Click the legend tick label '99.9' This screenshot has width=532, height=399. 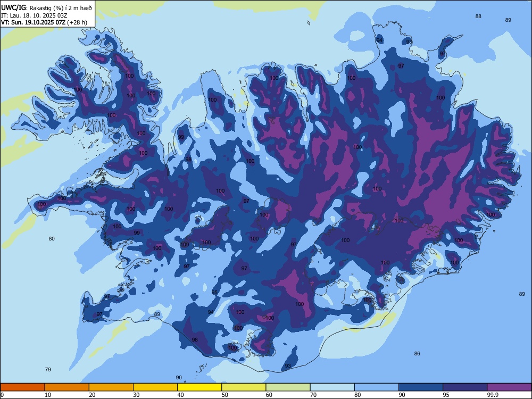point(493,395)
